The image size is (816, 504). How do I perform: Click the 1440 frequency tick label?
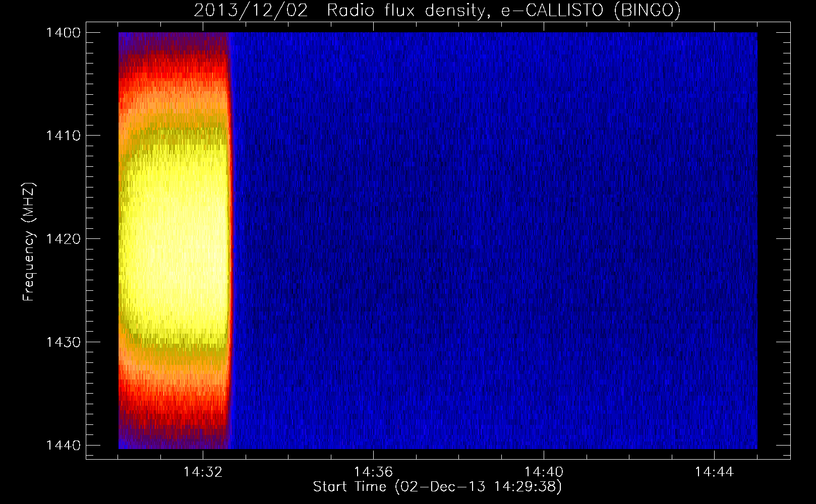pyautogui.click(x=63, y=445)
